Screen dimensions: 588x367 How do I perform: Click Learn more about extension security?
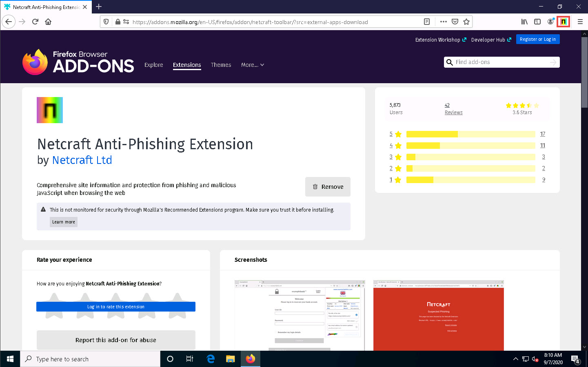(x=64, y=222)
